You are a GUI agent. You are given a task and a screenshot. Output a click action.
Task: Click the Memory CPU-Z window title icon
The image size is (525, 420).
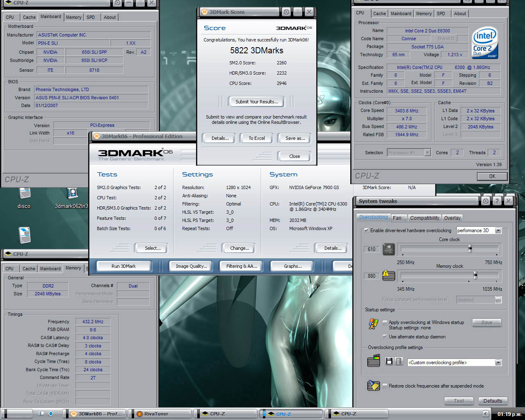coord(7,254)
